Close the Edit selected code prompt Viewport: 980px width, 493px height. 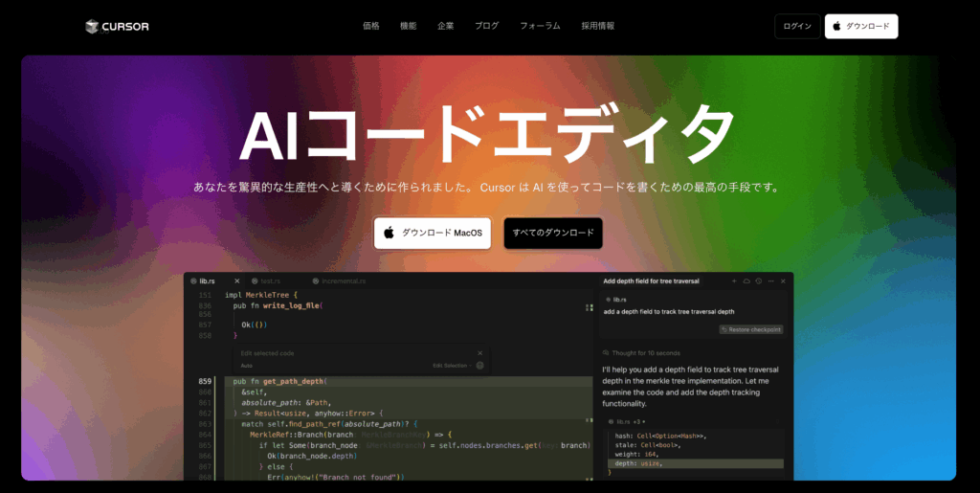tap(480, 353)
